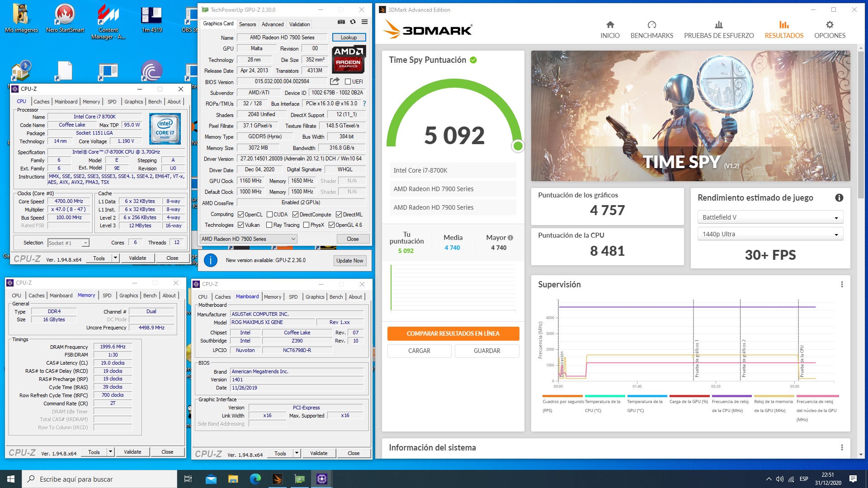Click CARGAR button in 3DMark
The image size is (868, 488).
point(419,351)
